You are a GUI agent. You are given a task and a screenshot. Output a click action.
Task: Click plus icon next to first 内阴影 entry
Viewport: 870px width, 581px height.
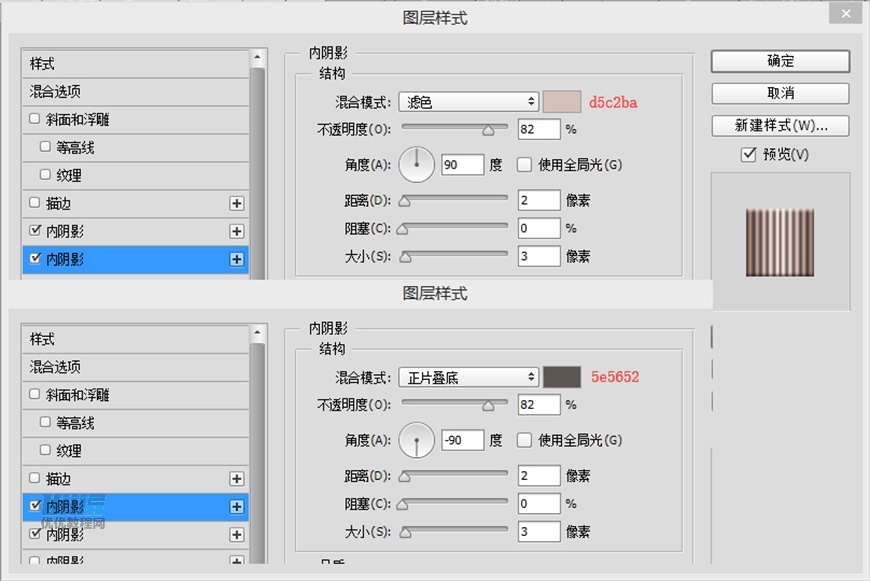click(238, 231)
